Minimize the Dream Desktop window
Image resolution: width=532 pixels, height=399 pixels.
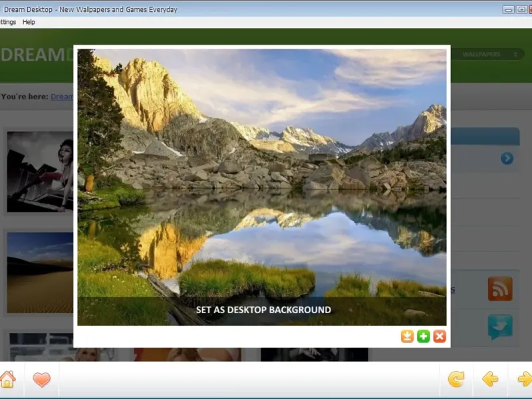508,9
